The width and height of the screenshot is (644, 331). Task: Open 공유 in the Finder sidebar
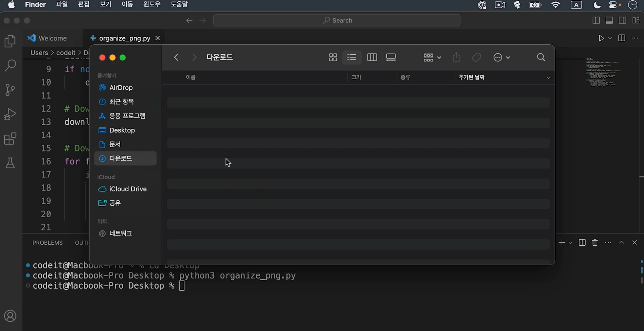pyautogui.click(x=125, y=203)
